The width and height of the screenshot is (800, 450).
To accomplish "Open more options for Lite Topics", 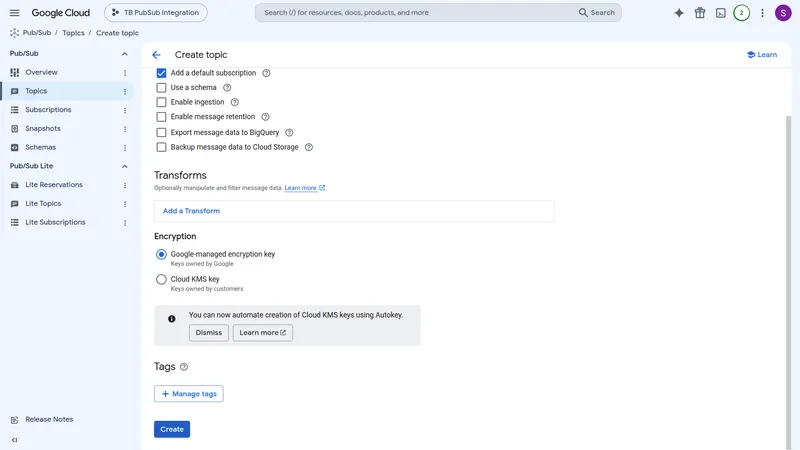I will point(125,204).
